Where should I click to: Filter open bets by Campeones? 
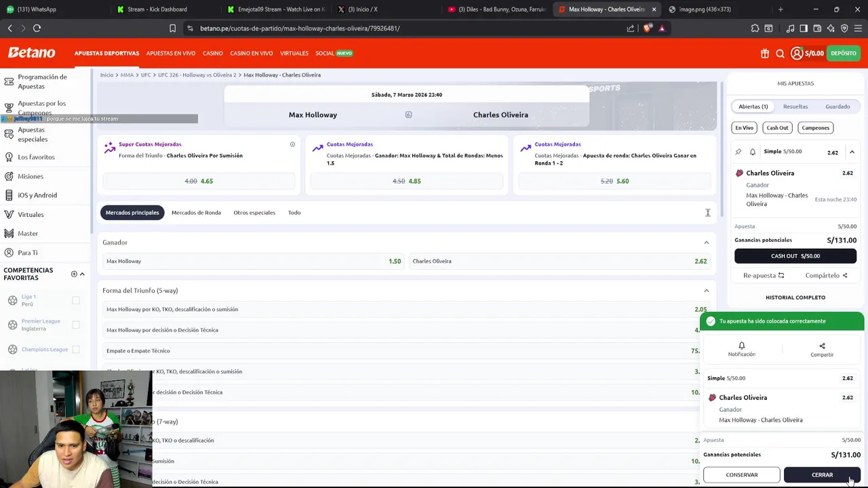815,127
